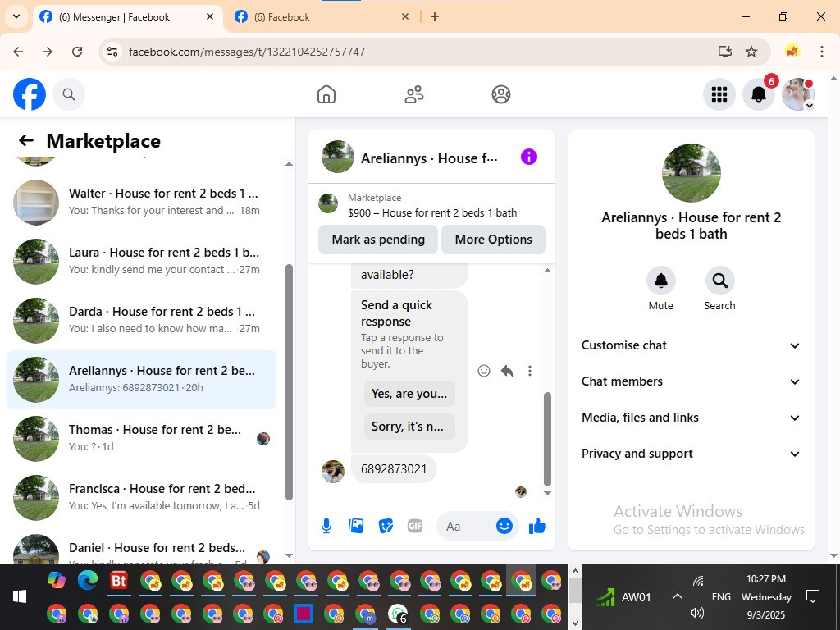Choose a sticker icon
Viewport: 840px width, 630px height.
386,526
